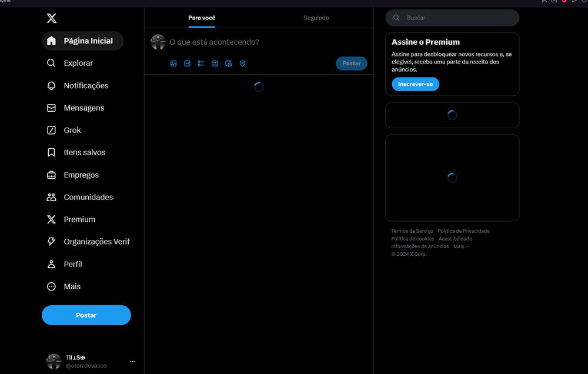Screen dimensions: 588x374
Task: Add a poll to the post
Action: coord(201,64)
